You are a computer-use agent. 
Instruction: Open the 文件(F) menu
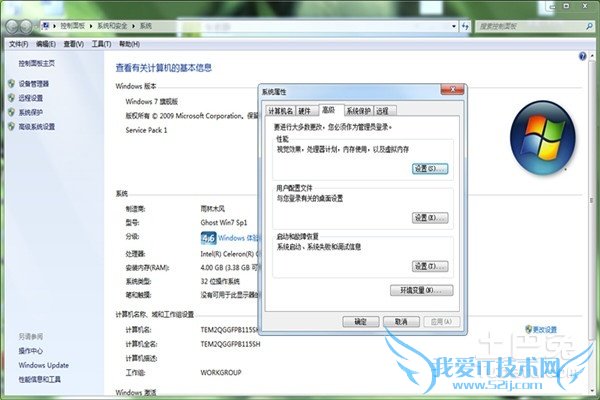[x=19, y=44]
